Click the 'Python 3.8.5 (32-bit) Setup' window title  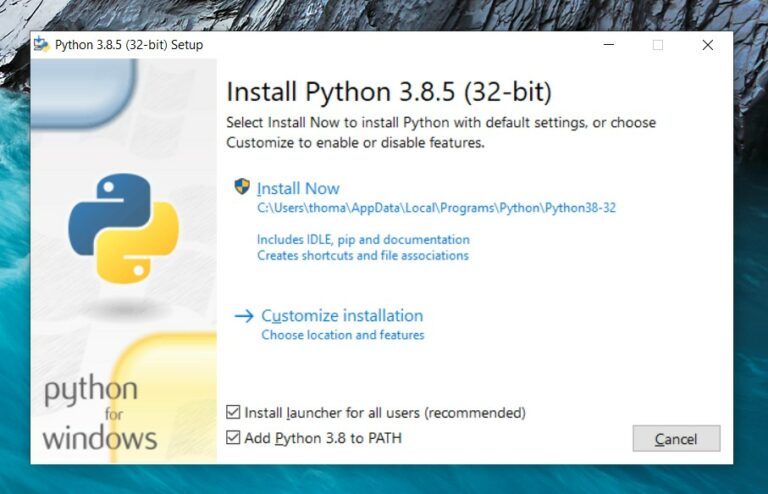(129, 45)
